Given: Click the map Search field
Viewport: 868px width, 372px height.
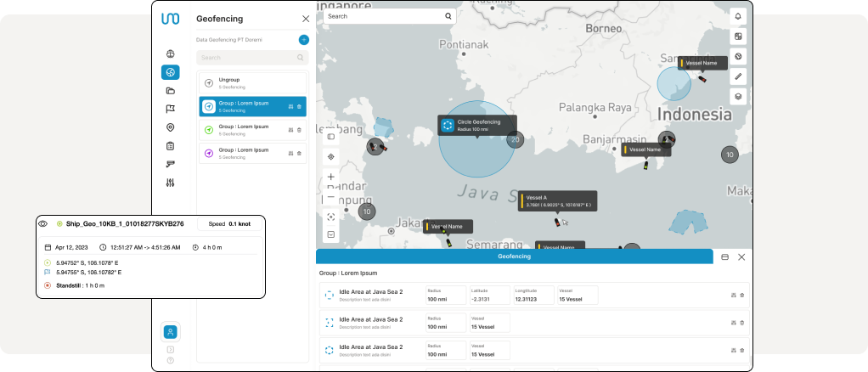Looking at the screenshot, I should coord(390,16).
